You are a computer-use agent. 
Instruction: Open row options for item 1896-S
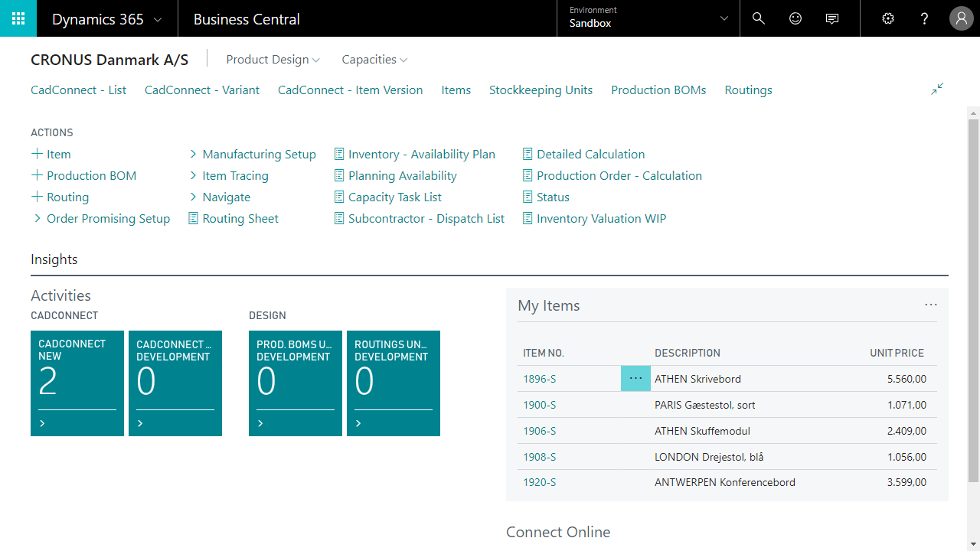coord(635,378)
